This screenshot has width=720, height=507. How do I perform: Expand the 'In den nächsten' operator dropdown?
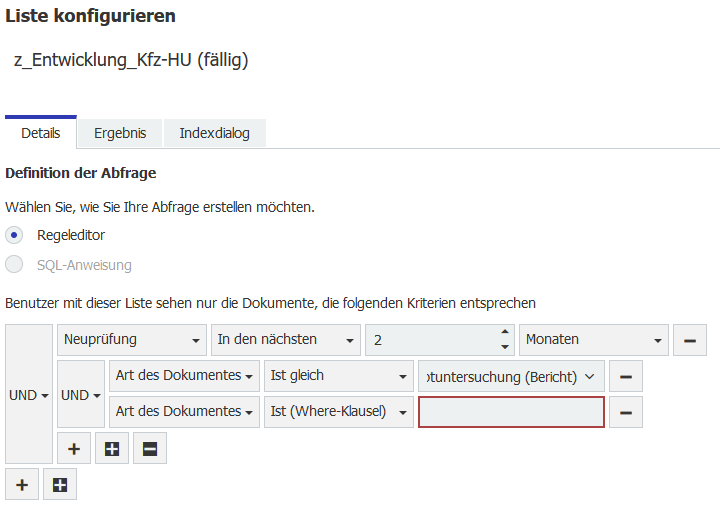285,340
